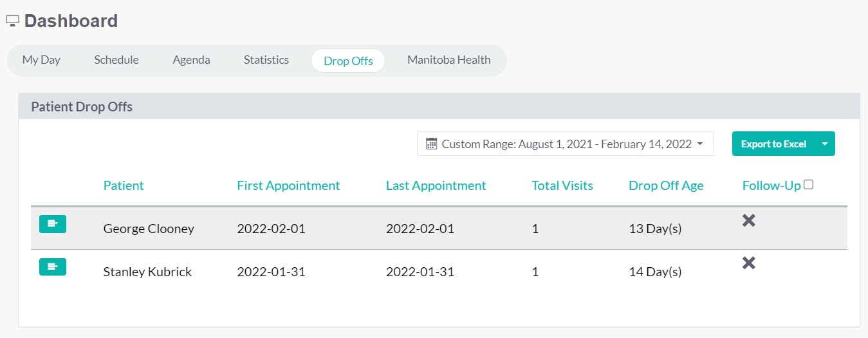Switch to the My Day tab
The width and height of the screenshot is (868, 338).
tap(41, 60)
